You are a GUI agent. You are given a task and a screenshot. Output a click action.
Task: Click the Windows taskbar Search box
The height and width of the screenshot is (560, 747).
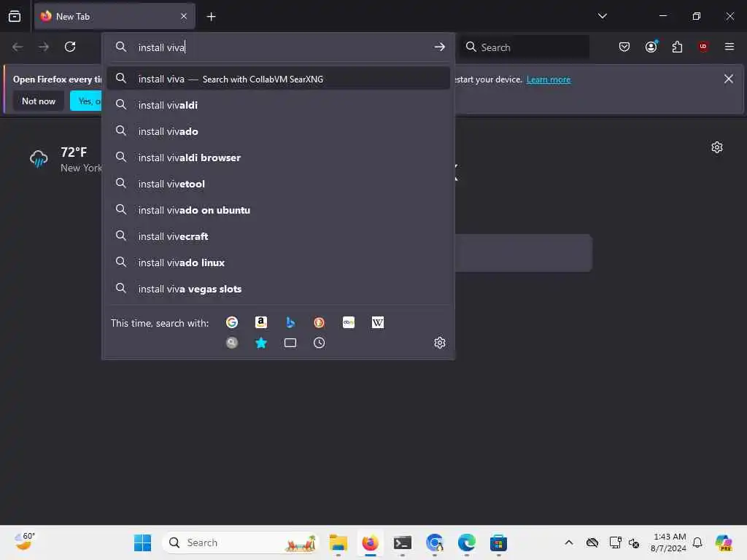point(241,542)
